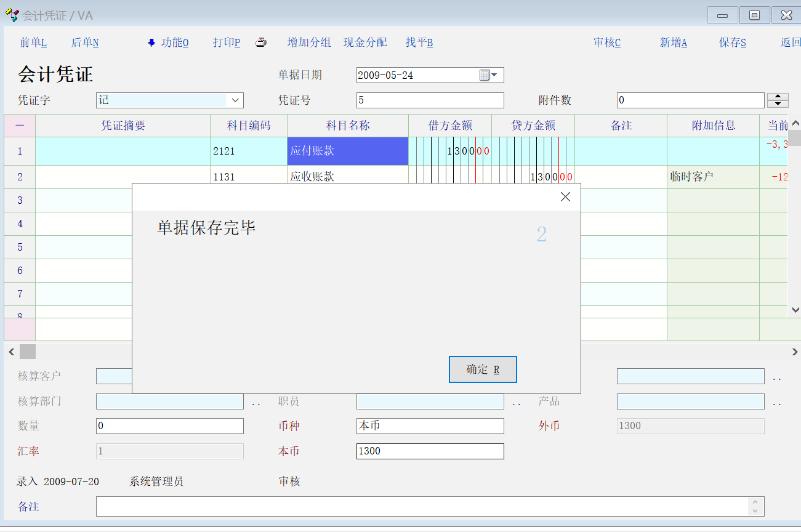
Task: Click 保存S to save voucher
Action: [733, 42]
